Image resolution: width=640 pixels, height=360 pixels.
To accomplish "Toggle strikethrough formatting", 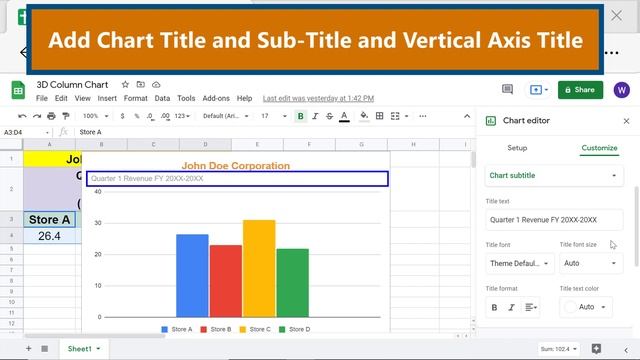I will pyautogui.click(x=329, y=116).
